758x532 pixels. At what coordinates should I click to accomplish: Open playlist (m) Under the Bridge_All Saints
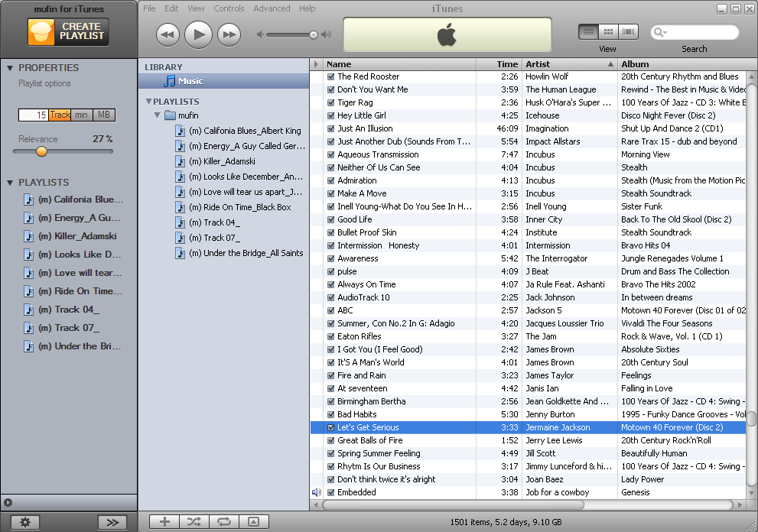(239, 253)
